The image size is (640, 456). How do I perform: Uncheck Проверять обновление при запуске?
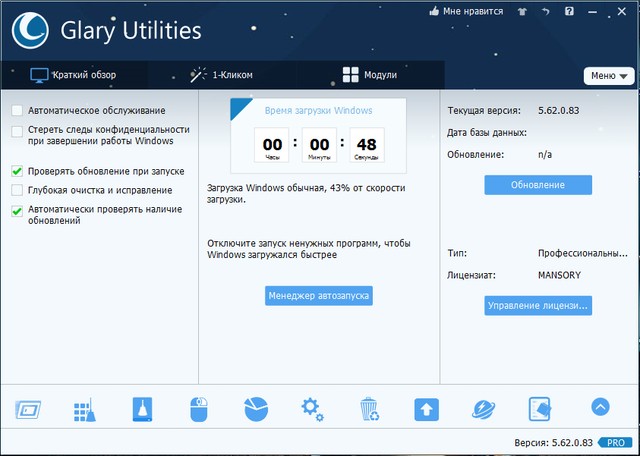[x=17, y=171]
